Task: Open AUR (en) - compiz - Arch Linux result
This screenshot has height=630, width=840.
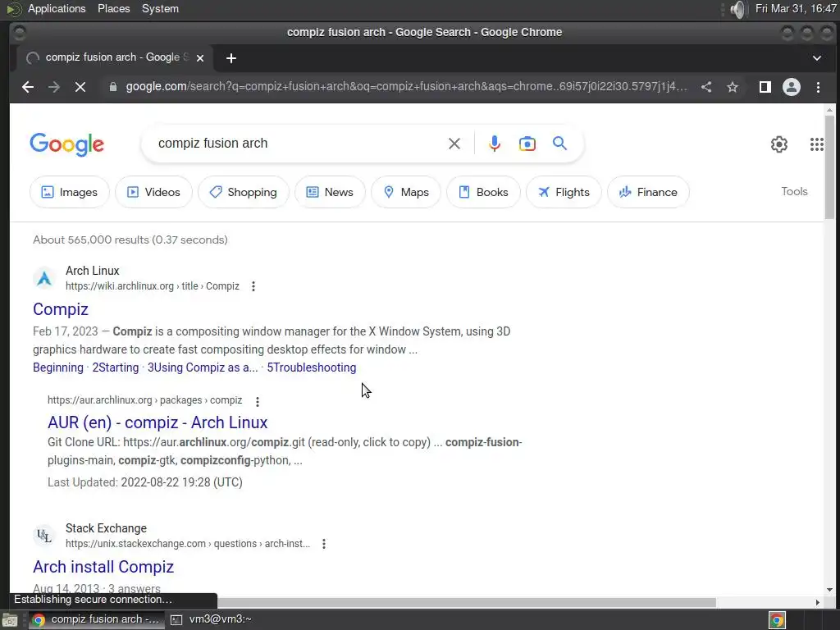Action: (157, 422)
